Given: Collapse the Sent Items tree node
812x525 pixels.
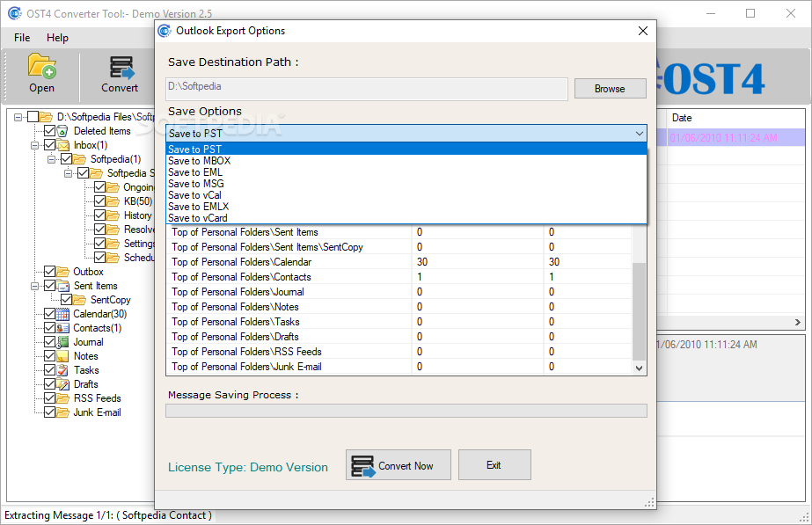Looking at the screenshot, I should click(34, 287).
